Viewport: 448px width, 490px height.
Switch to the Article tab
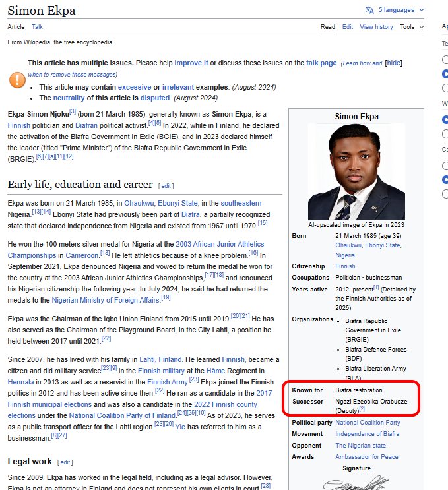16,27
